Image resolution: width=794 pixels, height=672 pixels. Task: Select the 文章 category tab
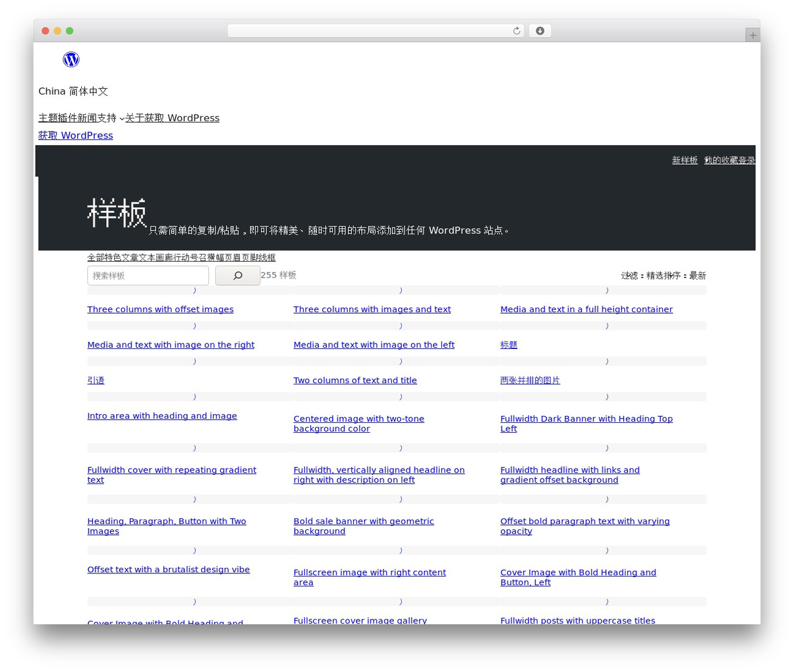pyautogui.click(x=130, y=258)
